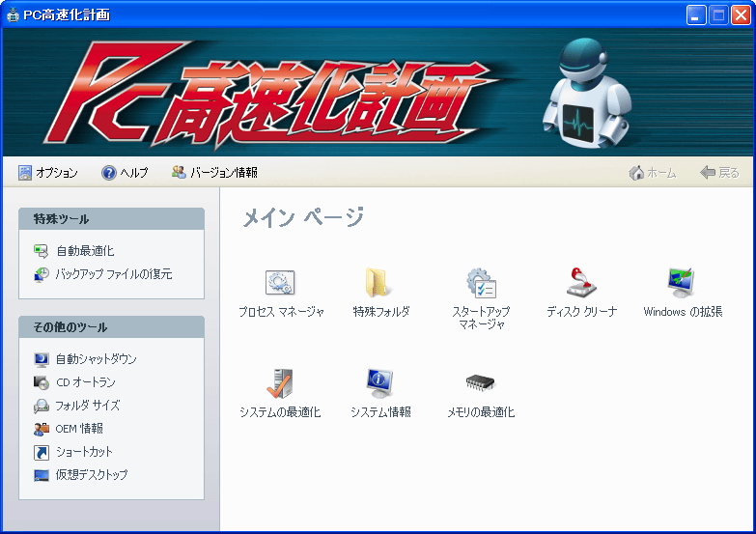Click the プロセス マネージャ label
The image size is (756, 534).
(282, 312)
